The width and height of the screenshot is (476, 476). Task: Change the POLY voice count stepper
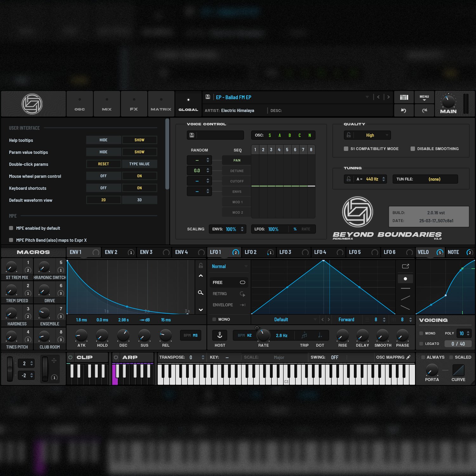(468, 333)
